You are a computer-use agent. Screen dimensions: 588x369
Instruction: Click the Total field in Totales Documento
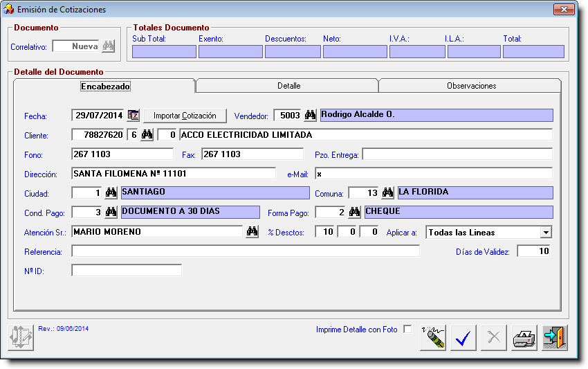click(533, 51)
